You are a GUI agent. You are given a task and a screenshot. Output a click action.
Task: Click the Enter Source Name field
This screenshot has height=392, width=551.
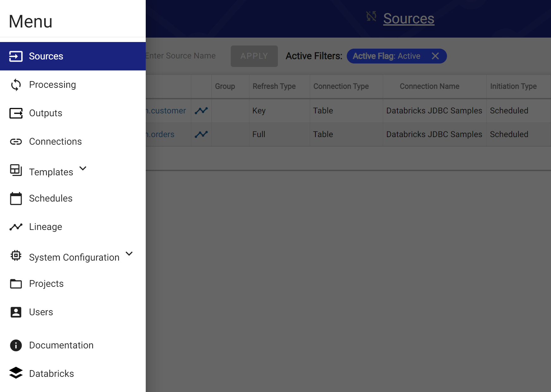pos(180,56)
